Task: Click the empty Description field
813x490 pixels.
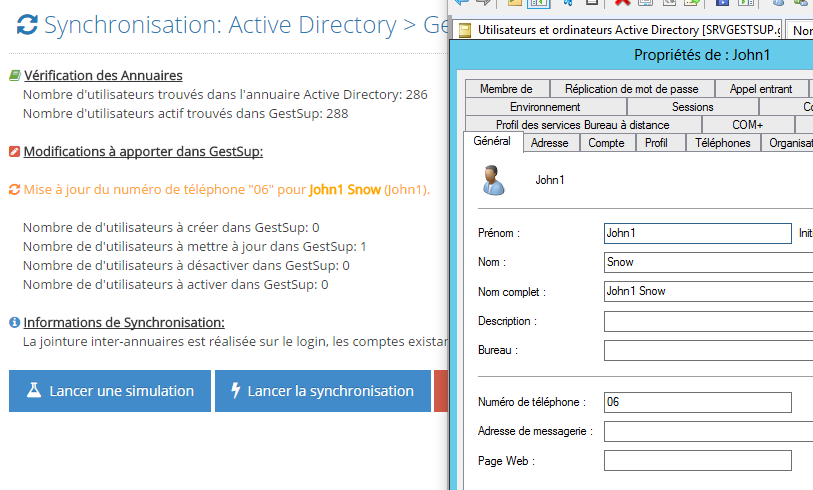Action: point(708,321)
